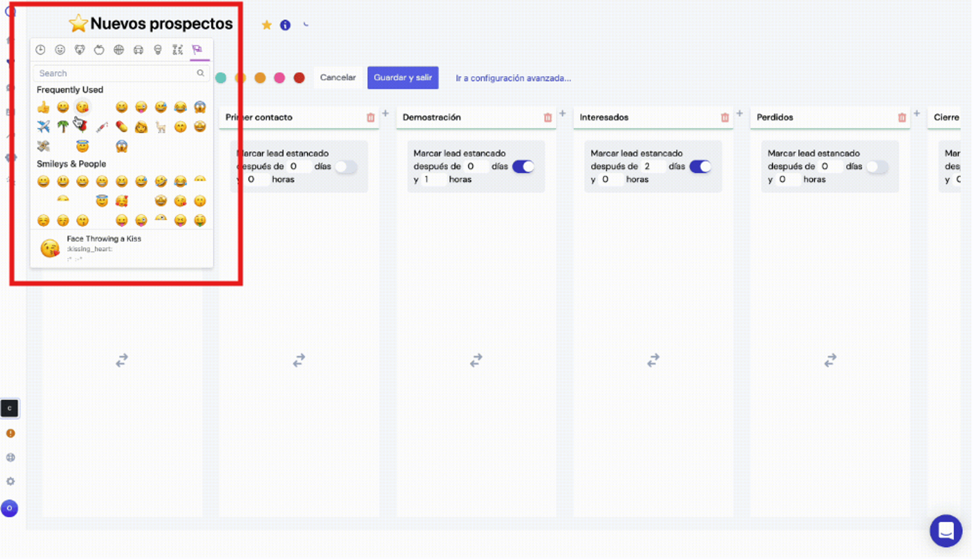The image size is (980, 559).
Task: Select the teal color swatch
Action: (221, 78)
